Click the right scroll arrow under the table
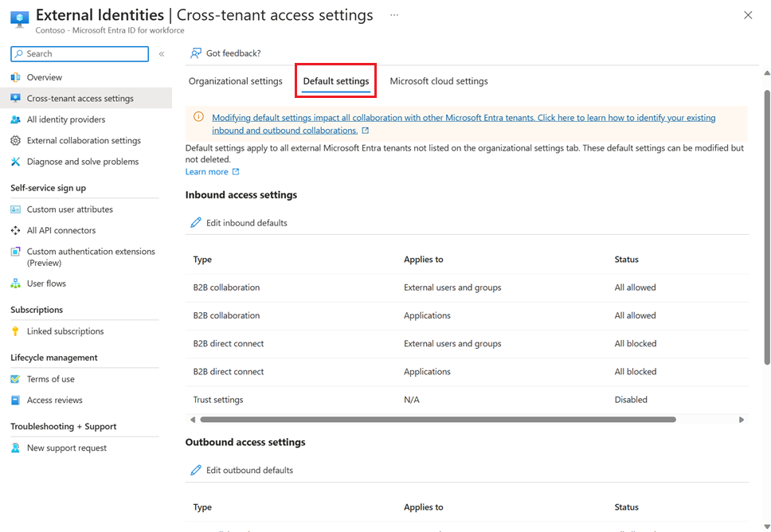This screenshot has height=532, width=771. [741, 418]
